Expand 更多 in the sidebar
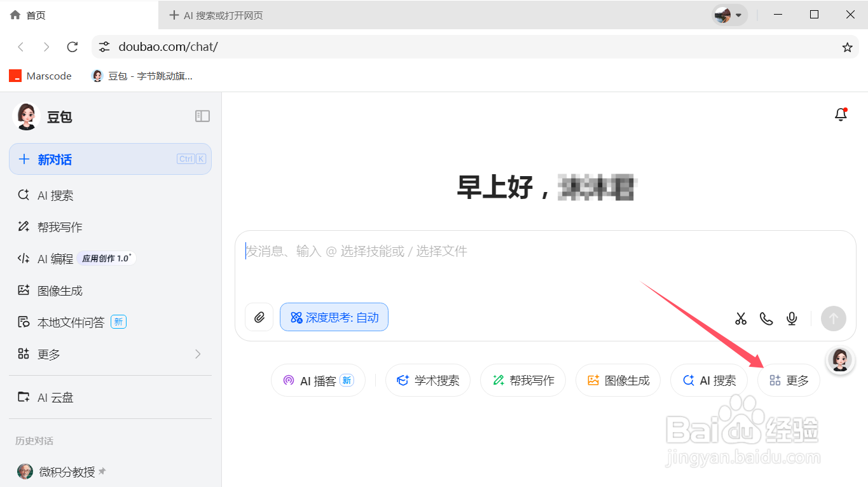The height and width of the screenshot is (487, 868). pos(110,354)
